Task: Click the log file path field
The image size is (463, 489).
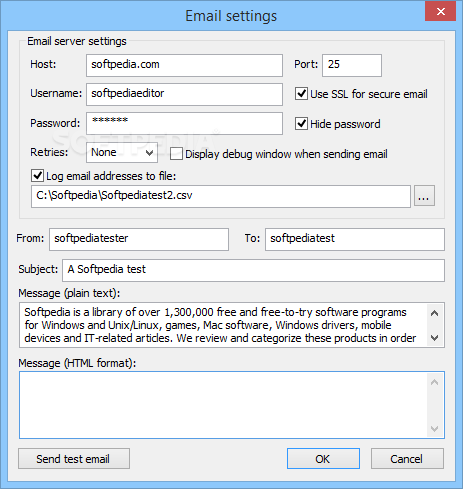Action: pyautogui.click(x=221, y=196)
